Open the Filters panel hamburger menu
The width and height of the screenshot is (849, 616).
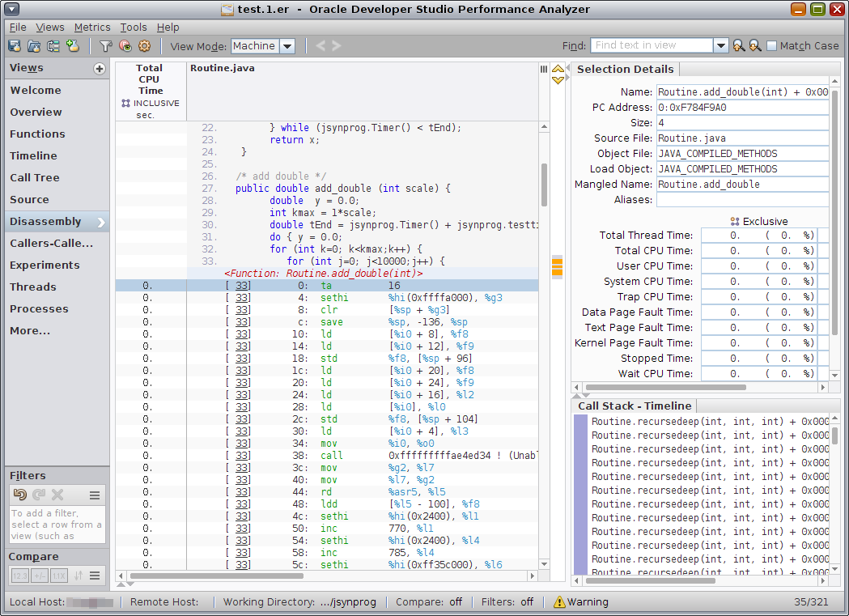[95, 495]
